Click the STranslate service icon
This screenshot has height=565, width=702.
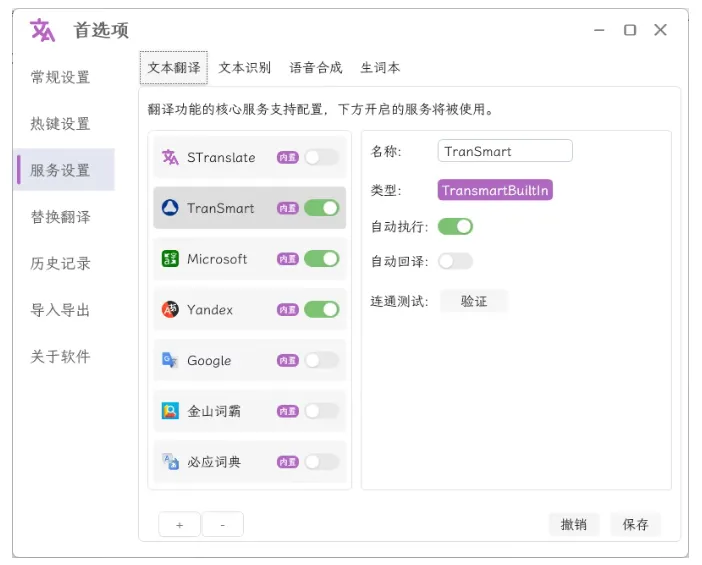[170, 157]
